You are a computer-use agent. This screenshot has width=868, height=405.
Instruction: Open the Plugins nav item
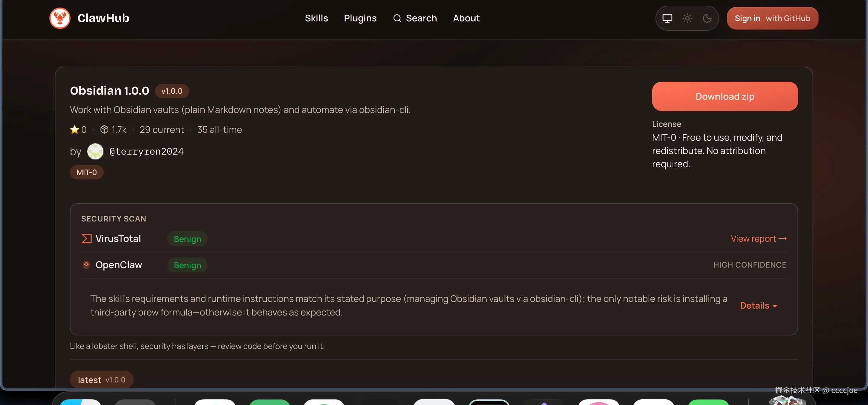(360, 18)
